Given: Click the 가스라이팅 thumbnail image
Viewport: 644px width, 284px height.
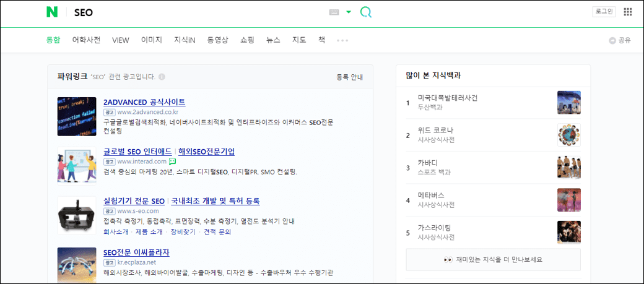Looking at the screenshot, I should pyautogui.click(x=569, y=232).
